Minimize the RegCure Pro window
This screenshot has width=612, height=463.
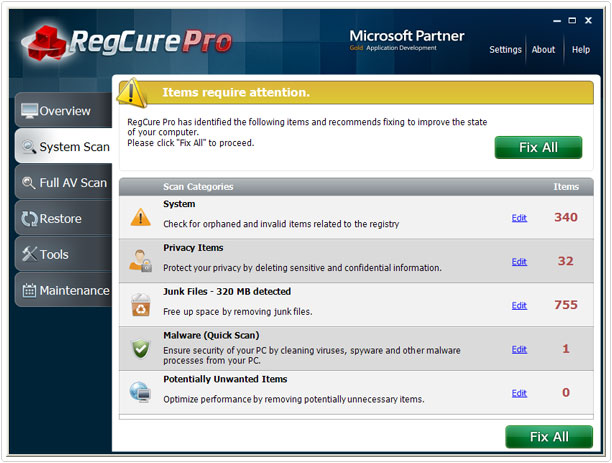pos(557,21)
